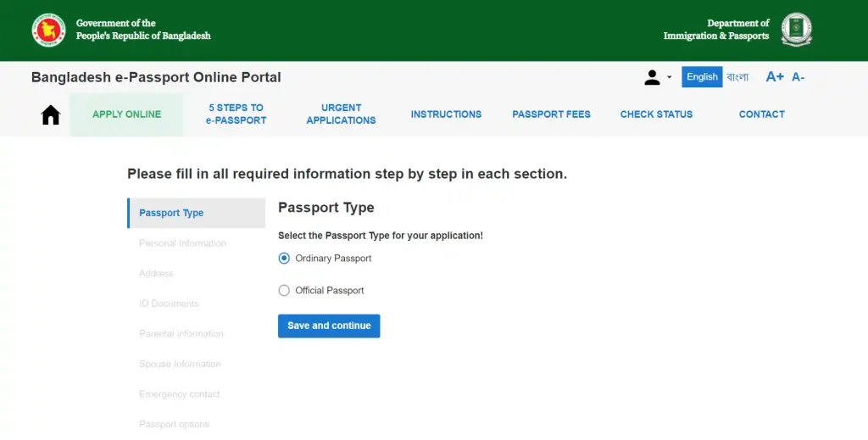Select Passport Type step in sidebar

click(x=171, y=213)
